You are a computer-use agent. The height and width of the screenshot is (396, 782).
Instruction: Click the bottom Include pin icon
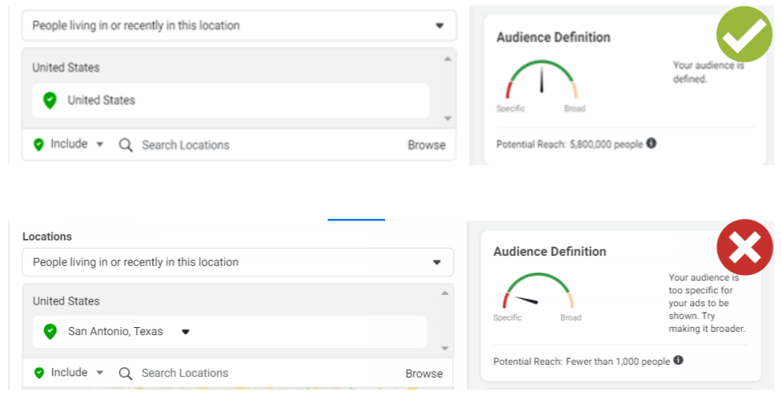(x=39, y=373)
